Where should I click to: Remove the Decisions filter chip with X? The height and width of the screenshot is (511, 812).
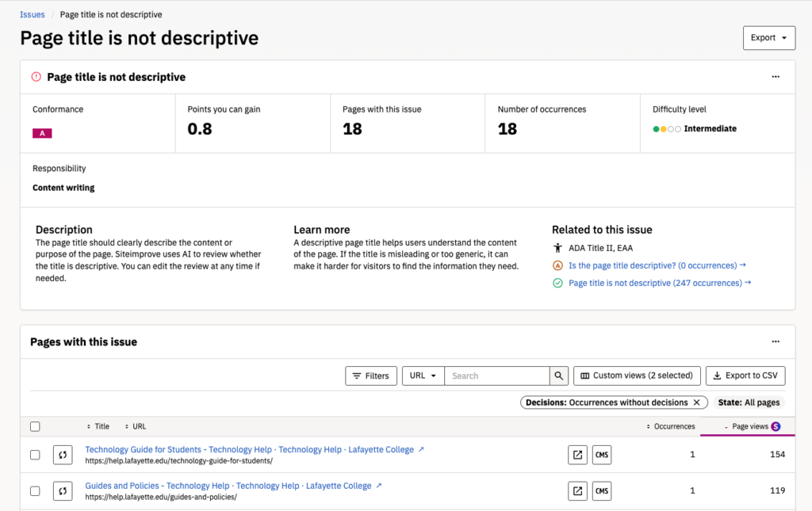tap(696, 402)
